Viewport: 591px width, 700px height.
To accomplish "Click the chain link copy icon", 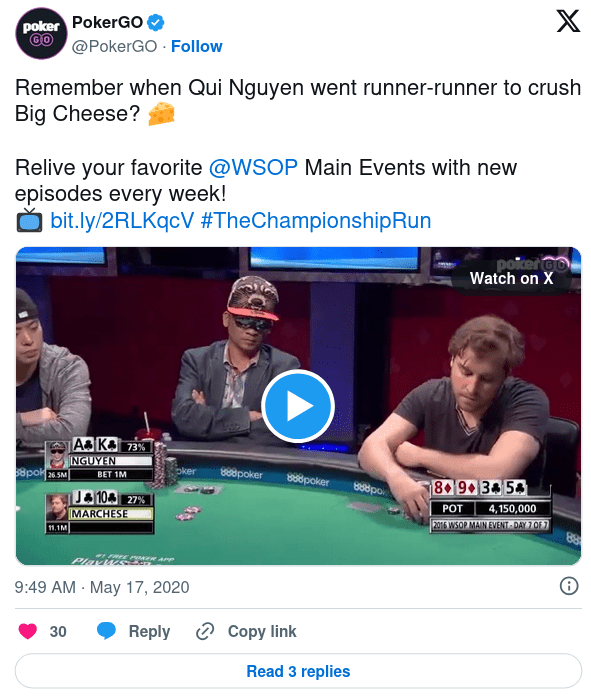I will point(205,631).
